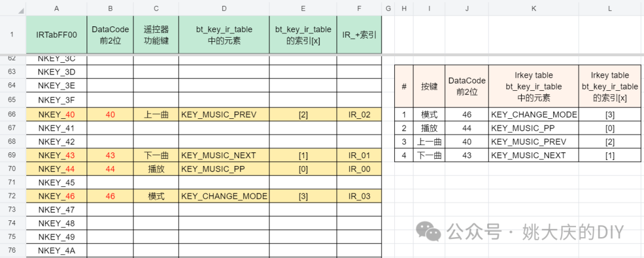Click red value 40 in column B

point(110,115)
